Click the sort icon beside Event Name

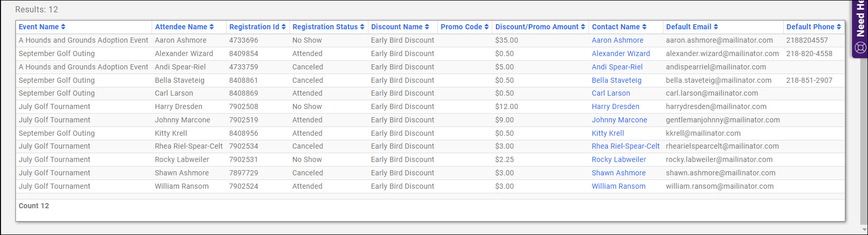coord(63,27)
